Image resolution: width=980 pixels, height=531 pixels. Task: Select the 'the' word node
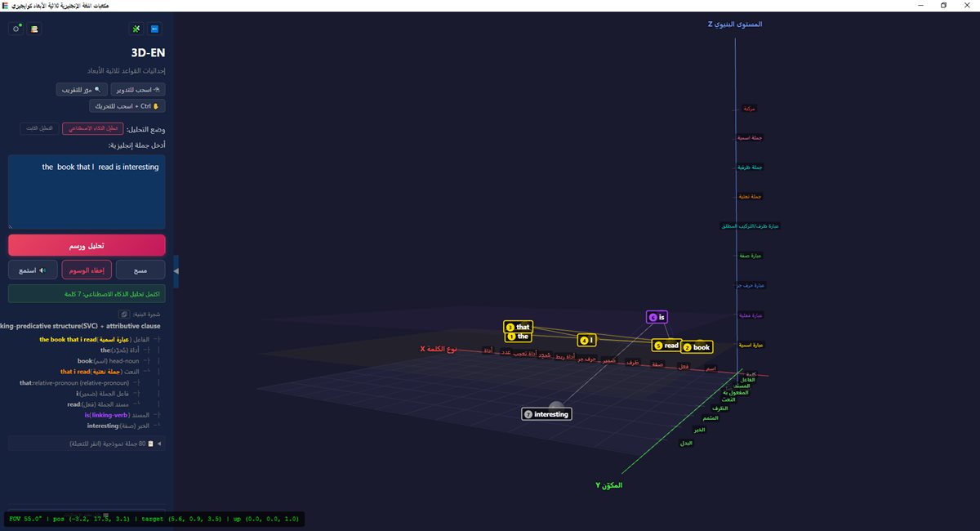[519, 336]
